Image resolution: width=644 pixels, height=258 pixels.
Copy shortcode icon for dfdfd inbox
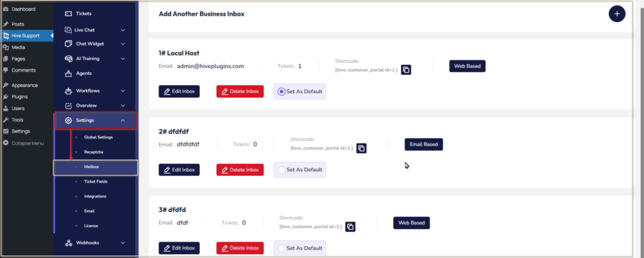350,227
